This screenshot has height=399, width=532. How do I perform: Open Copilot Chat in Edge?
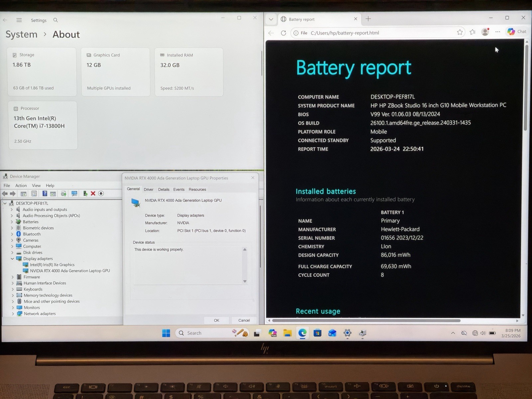coord(516,32)
